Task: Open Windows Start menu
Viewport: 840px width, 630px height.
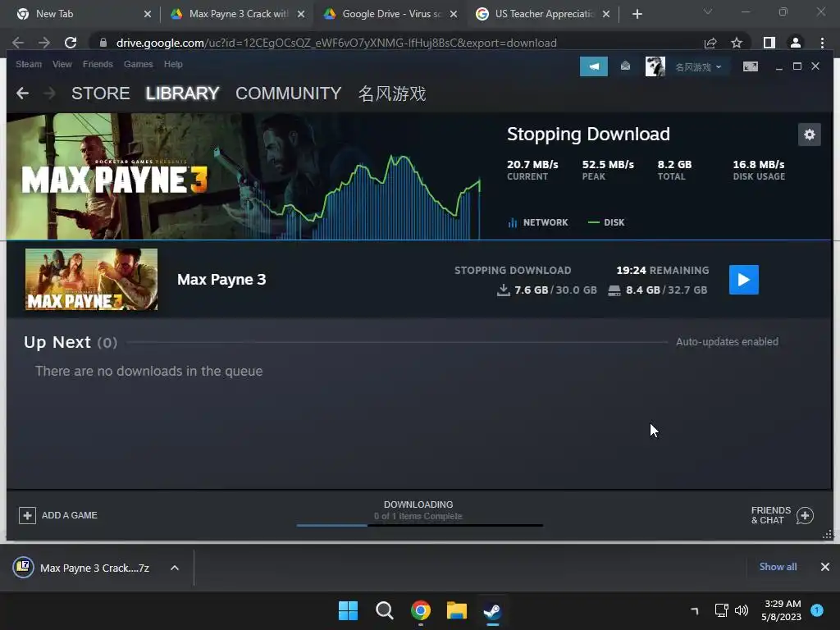Action: 348,610
